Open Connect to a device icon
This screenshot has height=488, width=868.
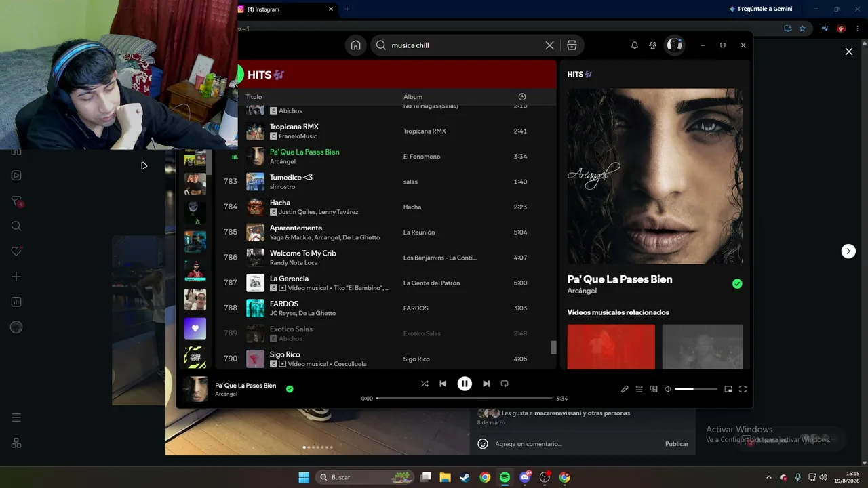pos(654,389)
